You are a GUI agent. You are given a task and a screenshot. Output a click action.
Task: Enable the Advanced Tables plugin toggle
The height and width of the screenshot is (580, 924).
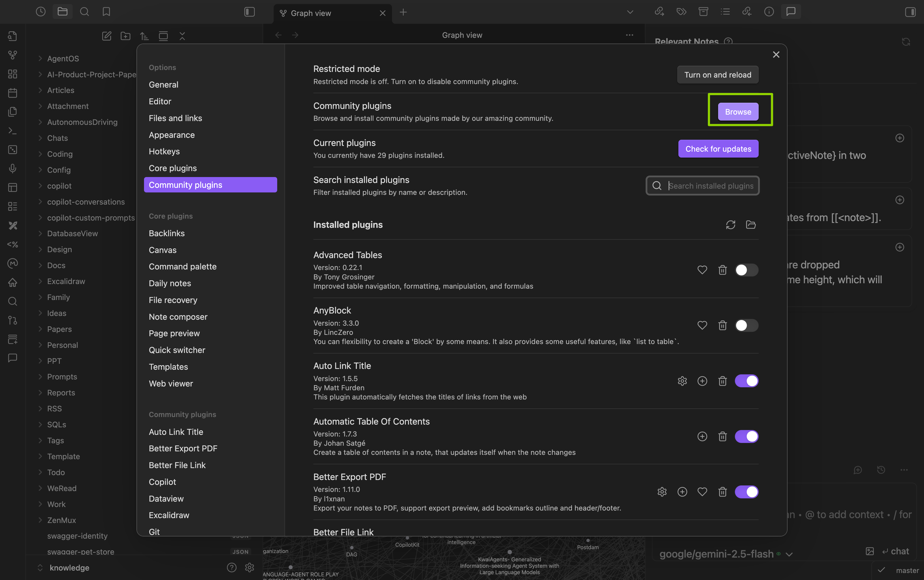[x=746, y=270]
